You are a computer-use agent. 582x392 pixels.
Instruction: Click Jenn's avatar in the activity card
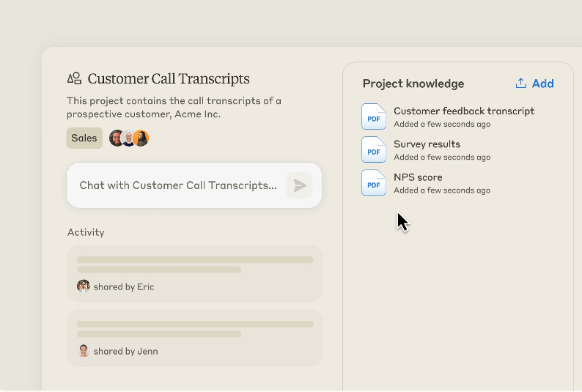point(84,351)
